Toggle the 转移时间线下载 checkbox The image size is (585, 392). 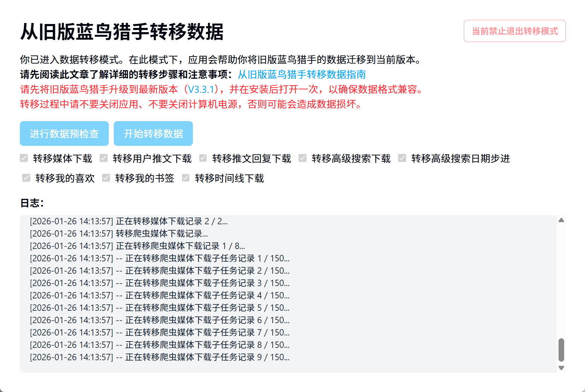(x=186, y=178)
